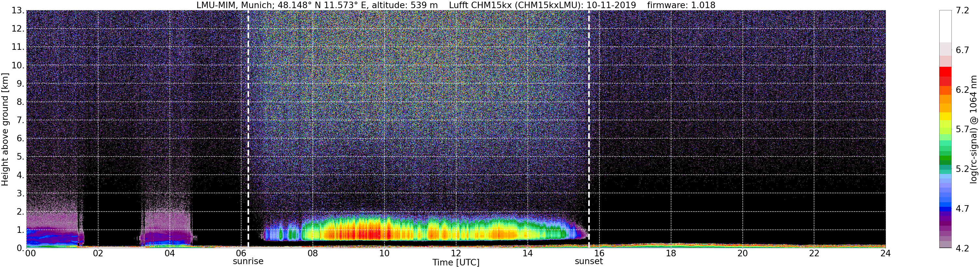Click the 'Height above ground [km]' axis label
980x269 pixels.
pyautogui.click(x=5, y=129)
